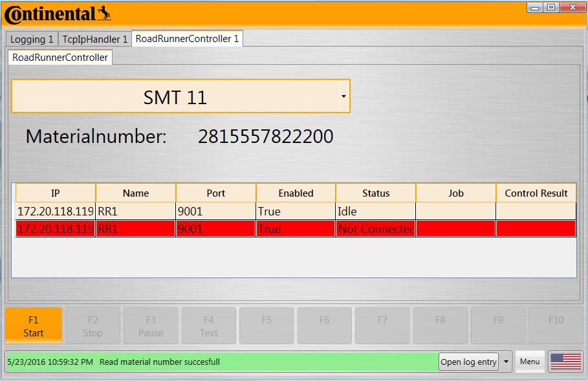
Task: Click the F6 function button
Action: 324,326
